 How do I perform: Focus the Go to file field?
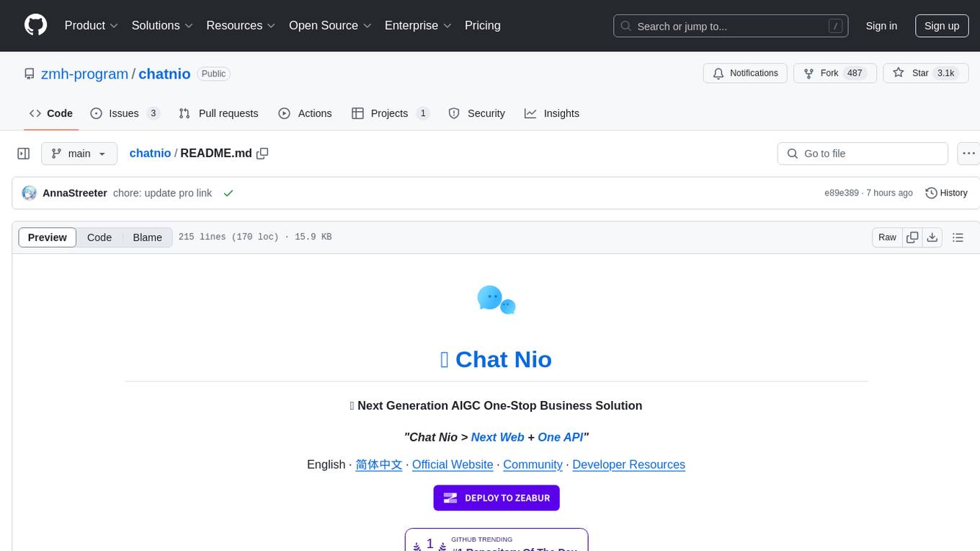(x=863, y=154)
